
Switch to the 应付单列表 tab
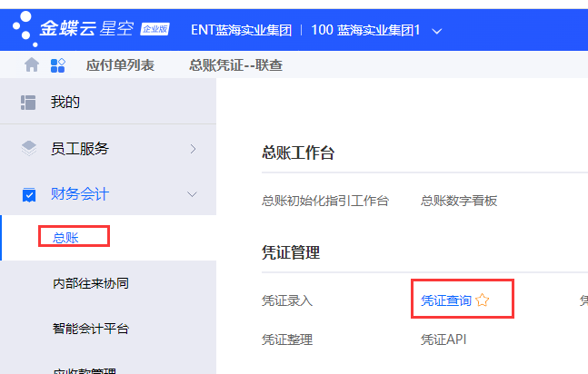(120, 64)
